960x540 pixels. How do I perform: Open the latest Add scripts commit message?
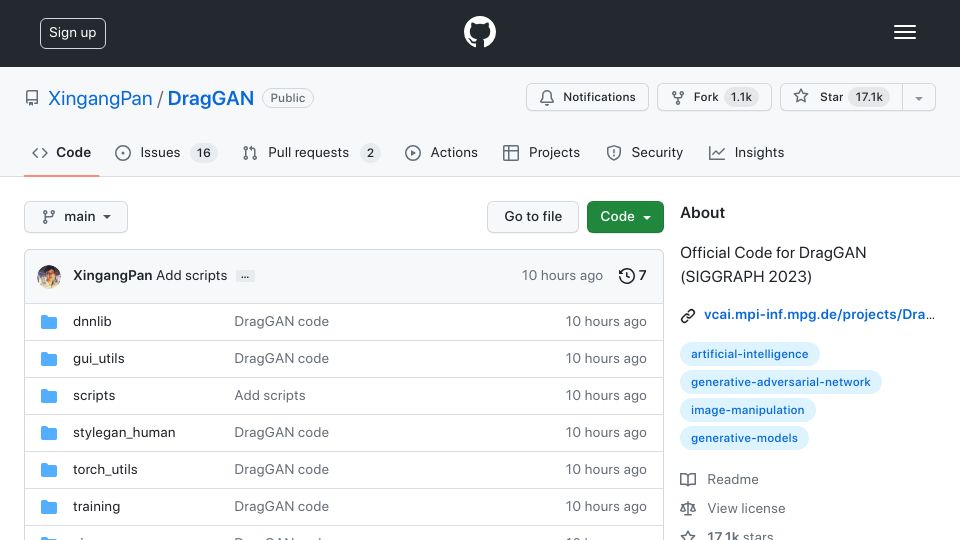[192, 276]
